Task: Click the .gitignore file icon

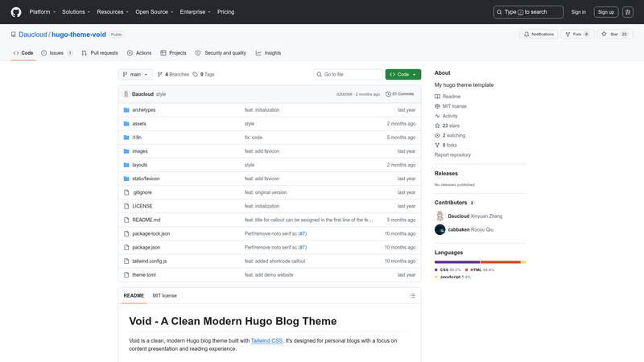Action: coord(126,192)
